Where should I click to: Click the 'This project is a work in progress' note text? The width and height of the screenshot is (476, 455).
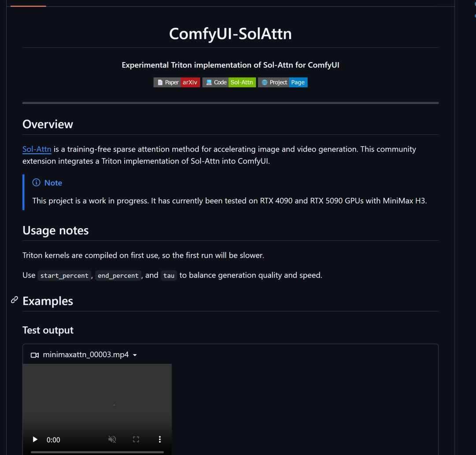[230, 201]
